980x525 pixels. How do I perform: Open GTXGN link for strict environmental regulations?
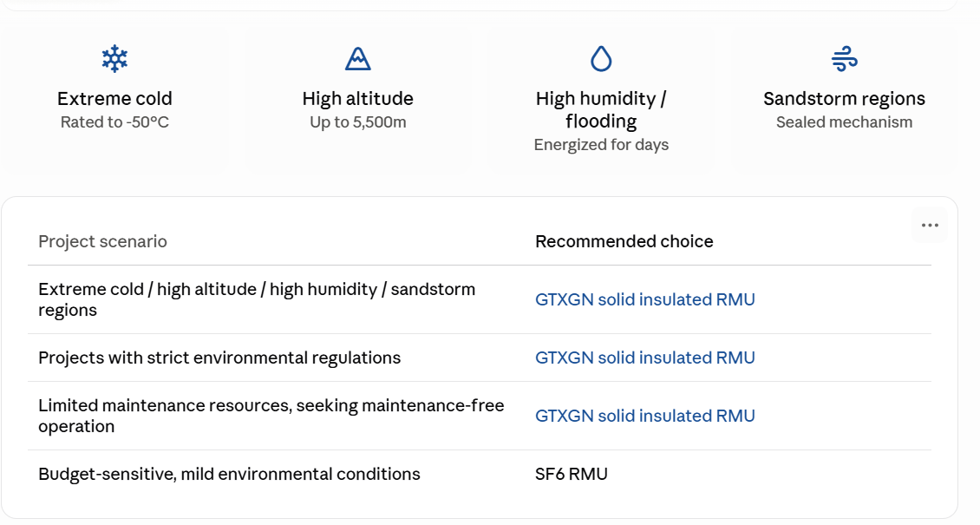pos(645,358)
